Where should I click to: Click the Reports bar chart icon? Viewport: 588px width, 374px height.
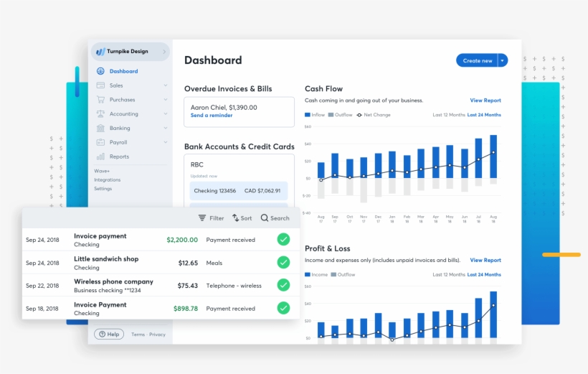click(x=100, y=156)
